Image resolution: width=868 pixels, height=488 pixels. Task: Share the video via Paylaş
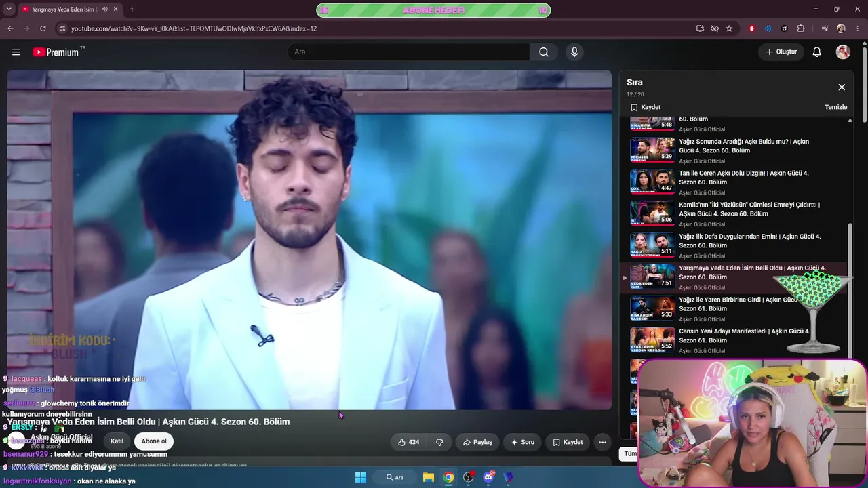[x=477, y=442]
